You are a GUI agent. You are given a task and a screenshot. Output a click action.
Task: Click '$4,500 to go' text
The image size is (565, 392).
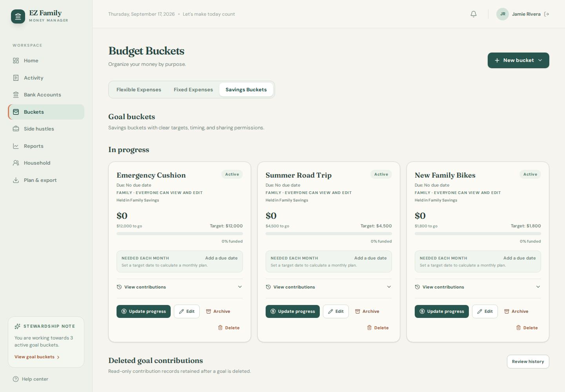point(277,226)
